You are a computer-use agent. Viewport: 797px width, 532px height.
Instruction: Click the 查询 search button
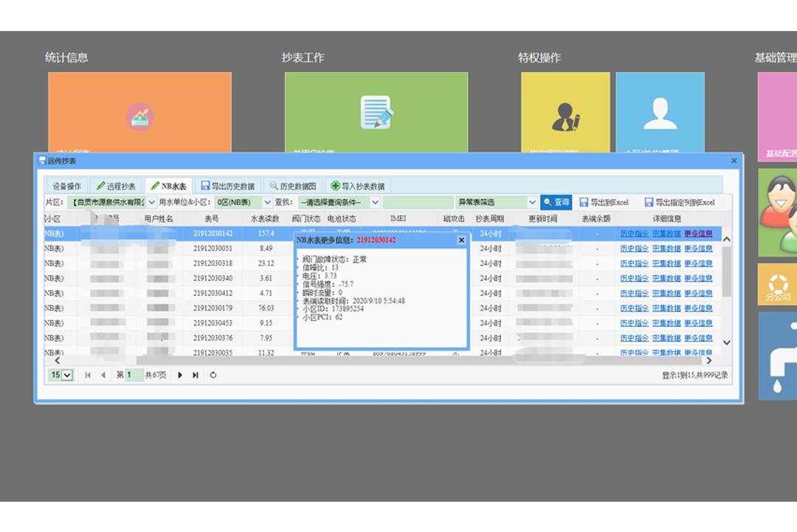click(x=556, y=202)
